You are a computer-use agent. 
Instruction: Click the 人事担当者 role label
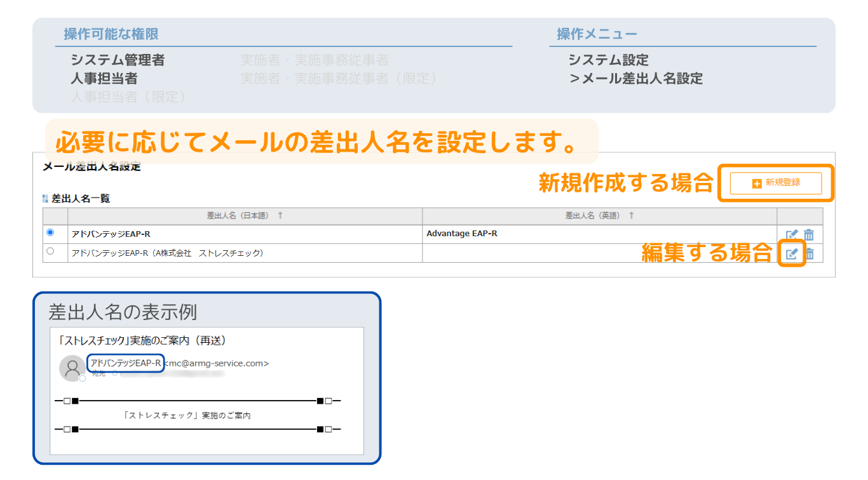point(104,79)
